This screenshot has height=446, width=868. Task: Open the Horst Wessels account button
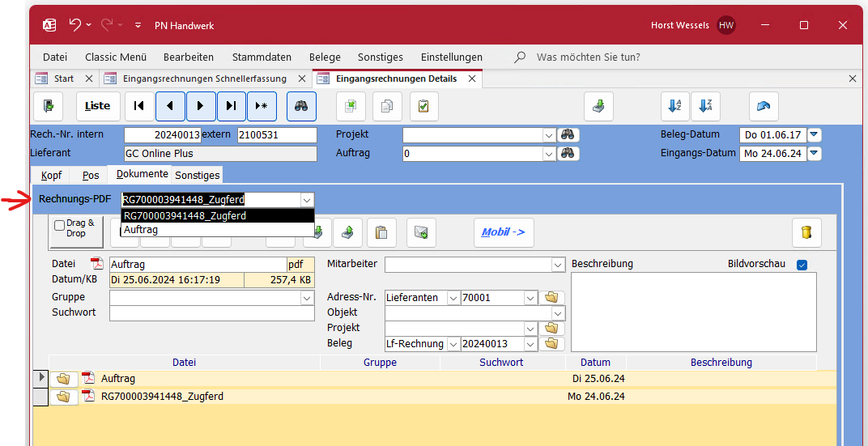(695, 25)
